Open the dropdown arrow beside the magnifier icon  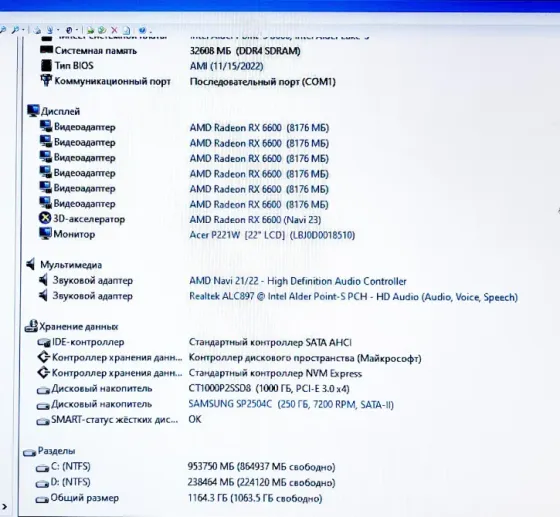tap(23, 30)
